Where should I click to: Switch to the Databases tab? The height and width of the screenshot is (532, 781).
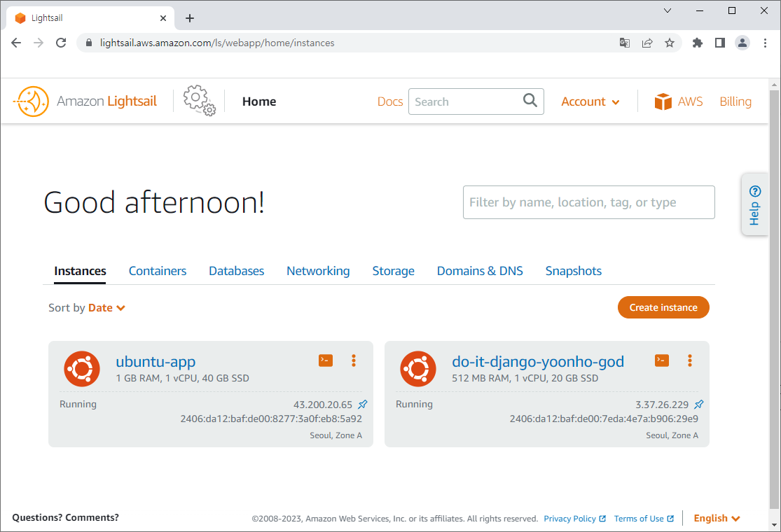pyautogui.click(x=237, y=271)
